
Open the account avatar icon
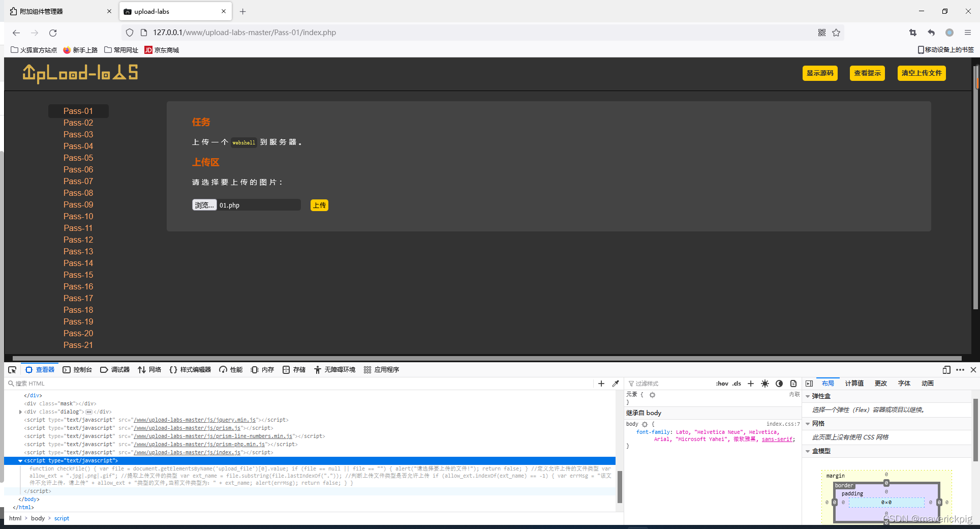tap(950, 33)
